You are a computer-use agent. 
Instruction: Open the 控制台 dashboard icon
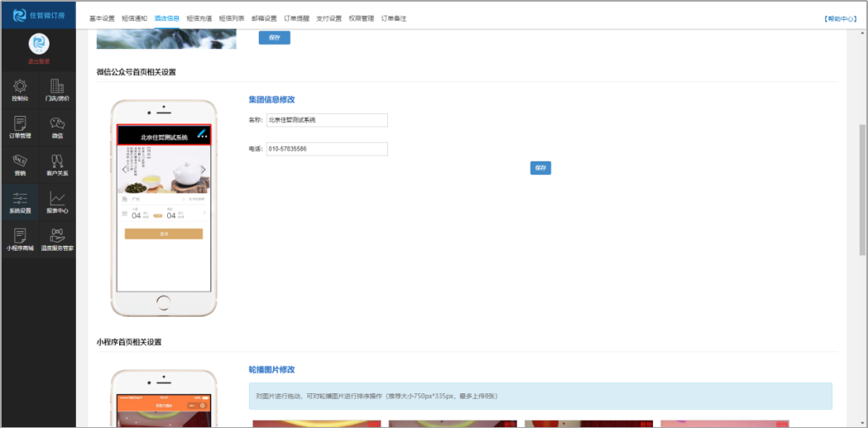click(20, 89)
